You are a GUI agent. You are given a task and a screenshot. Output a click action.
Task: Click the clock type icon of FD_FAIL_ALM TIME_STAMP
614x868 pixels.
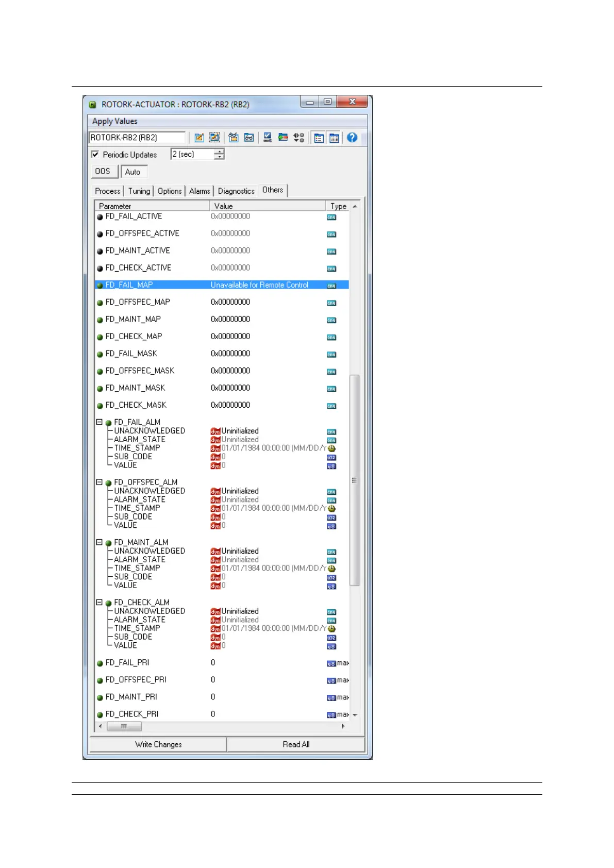(x=331, y=448)
